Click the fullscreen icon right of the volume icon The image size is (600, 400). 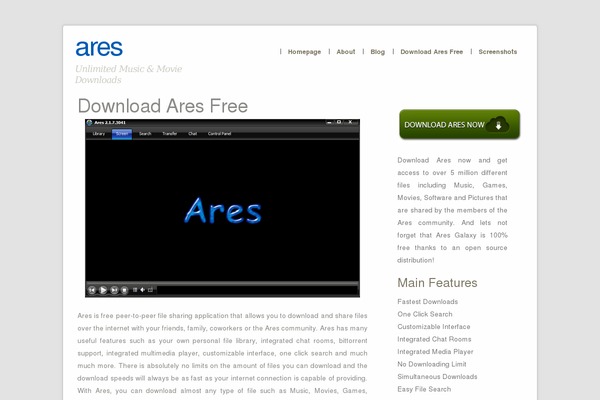pos(150,290)
